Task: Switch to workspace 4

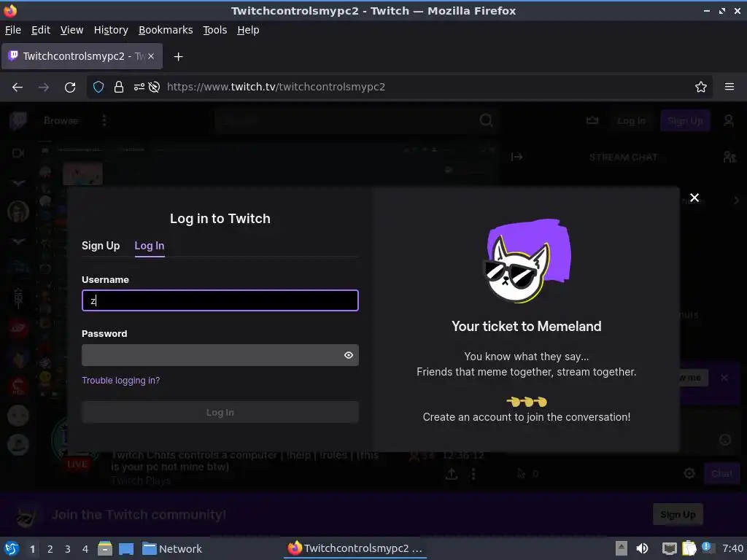Action: 85,549
